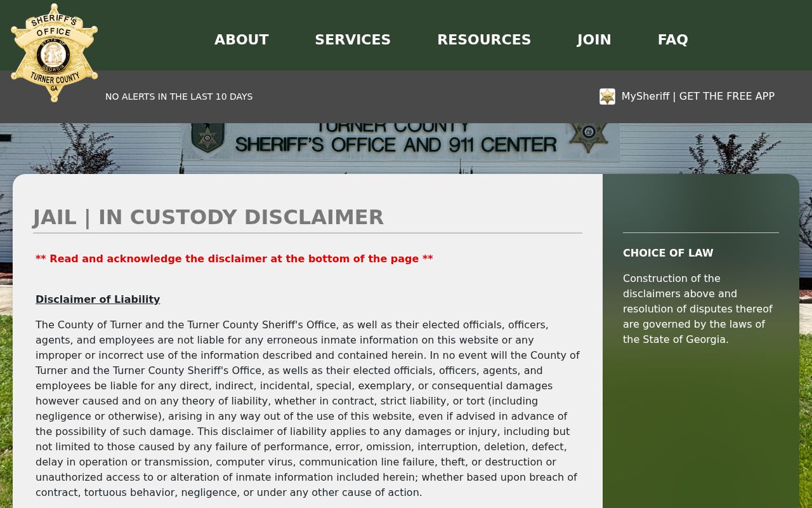Open the FAQ menu item
Viewport: 812px width, 508px height.
click(x=673, y=39)
